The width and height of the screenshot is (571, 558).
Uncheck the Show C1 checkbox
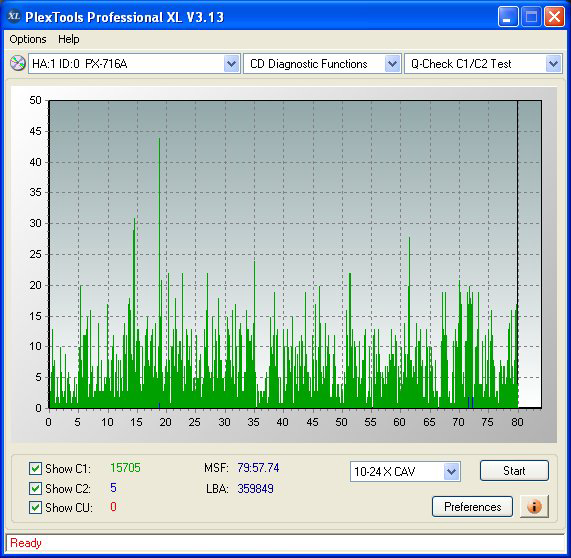35,468
